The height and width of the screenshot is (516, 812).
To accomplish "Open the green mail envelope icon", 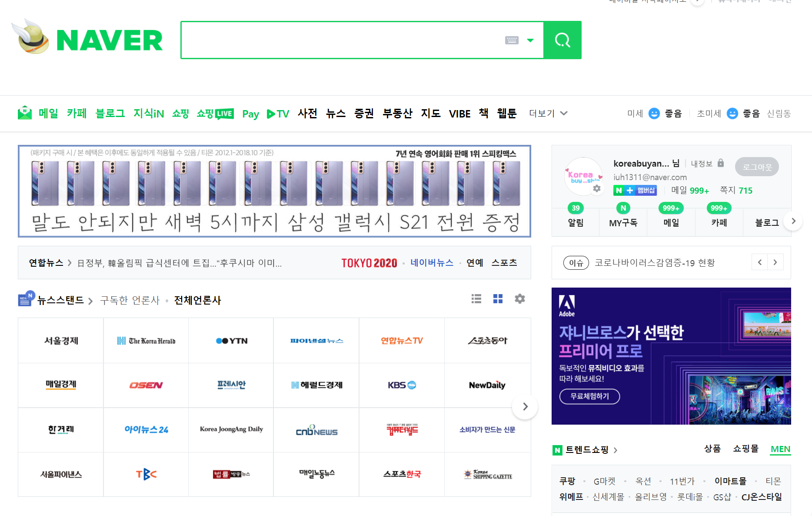I will 25,113.
